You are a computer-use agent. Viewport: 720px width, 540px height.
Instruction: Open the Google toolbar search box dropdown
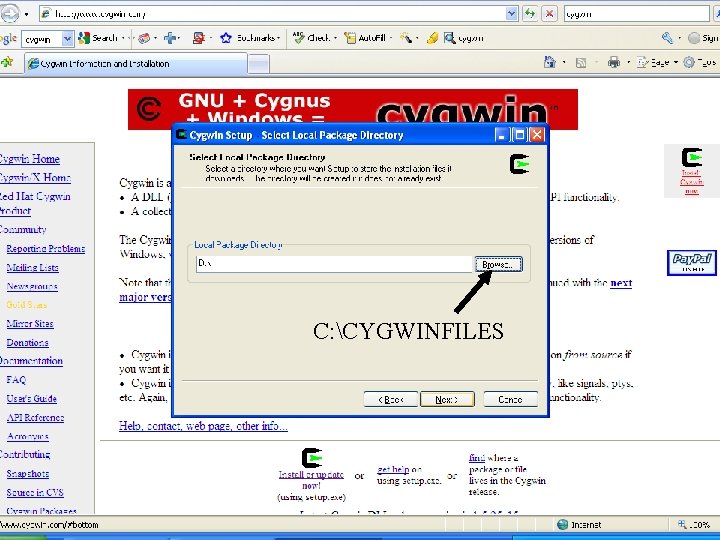(x=68, y=39)
